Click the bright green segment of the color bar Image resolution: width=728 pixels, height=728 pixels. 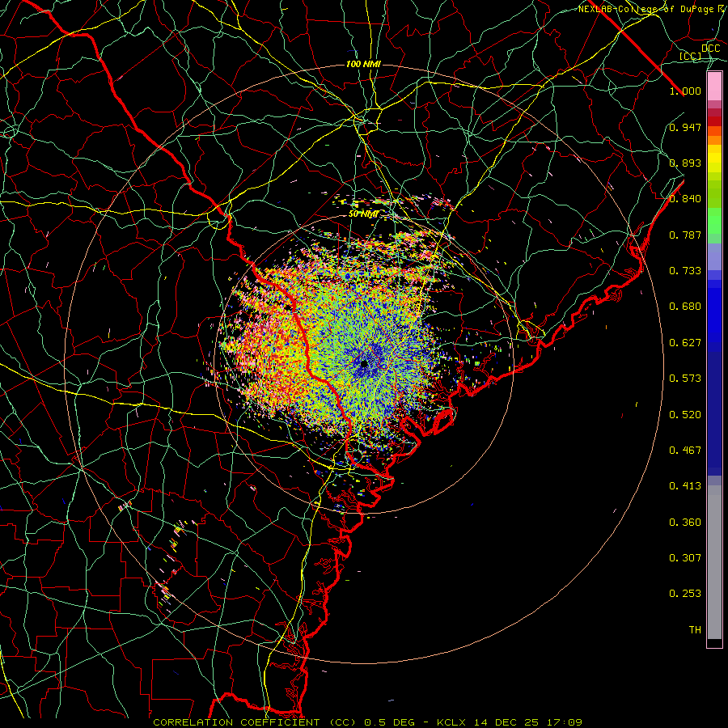[x=714, y=221]
